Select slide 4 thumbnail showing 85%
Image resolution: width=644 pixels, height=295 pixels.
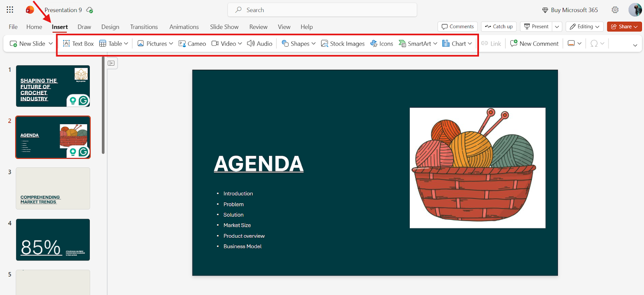(x=53, y=239)
